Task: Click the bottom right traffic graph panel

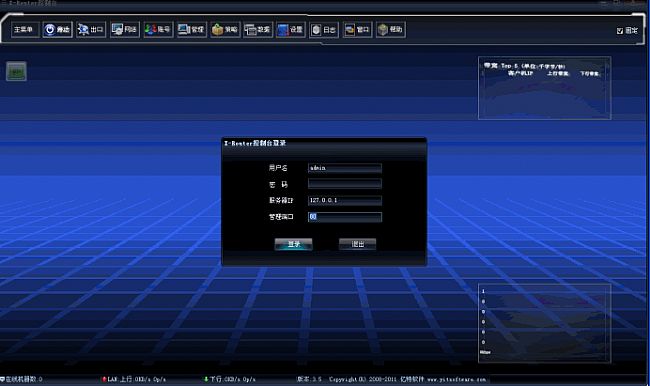Action: pos(544,323)
